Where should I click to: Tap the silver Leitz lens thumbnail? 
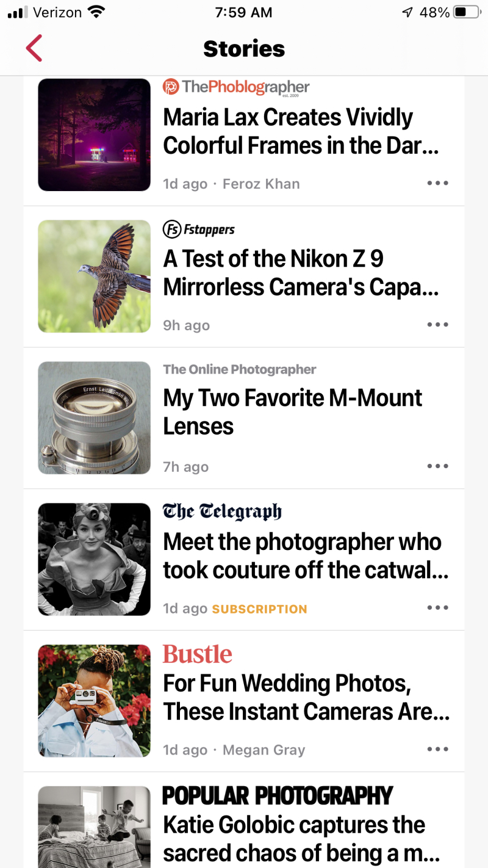(94, 418)
